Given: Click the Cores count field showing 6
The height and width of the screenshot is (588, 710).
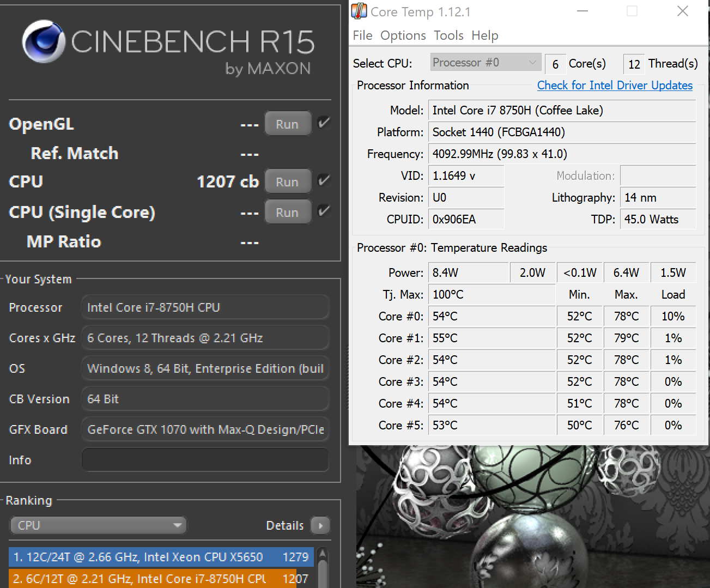Looking at the screenshot, I should [555, 64].
